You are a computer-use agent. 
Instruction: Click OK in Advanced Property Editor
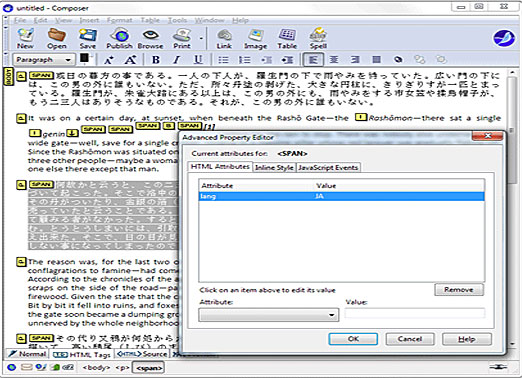click(353, 339)
